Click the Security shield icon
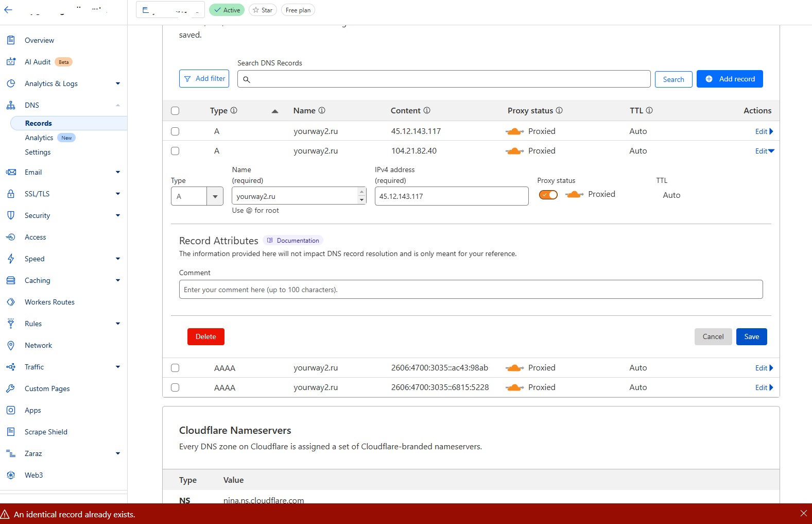Screen dimensions: 812x524 tap(11, 215)
